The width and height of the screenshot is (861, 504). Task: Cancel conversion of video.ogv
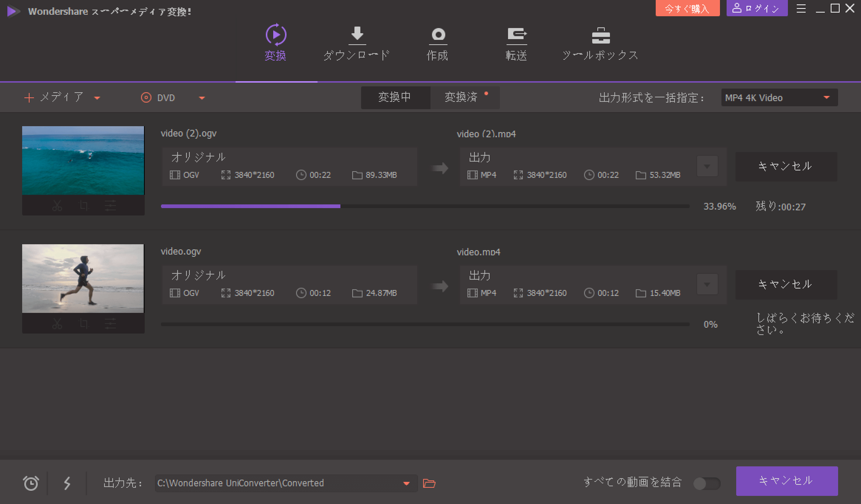pyautogui.click(x=786, y=284)
